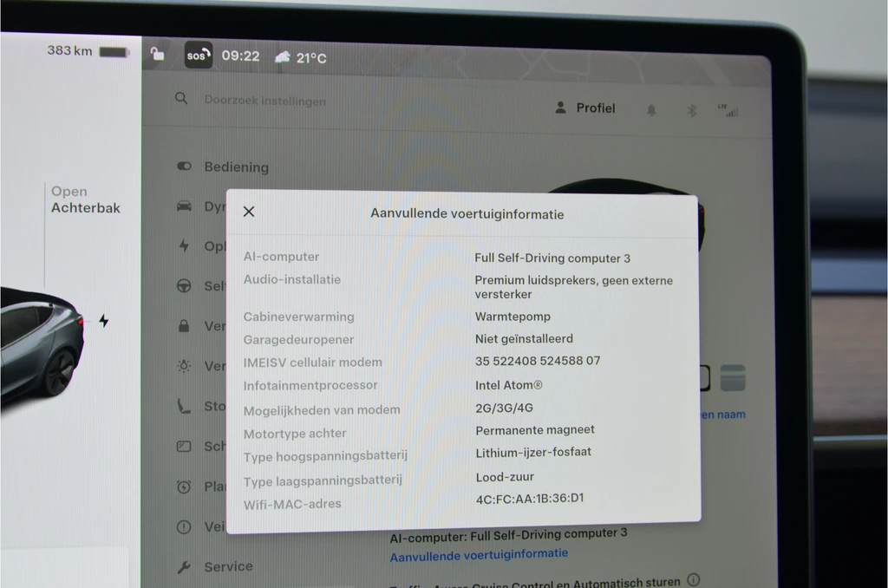
Task: Tap the clock time 09:22
Action: tap(241, 56)
